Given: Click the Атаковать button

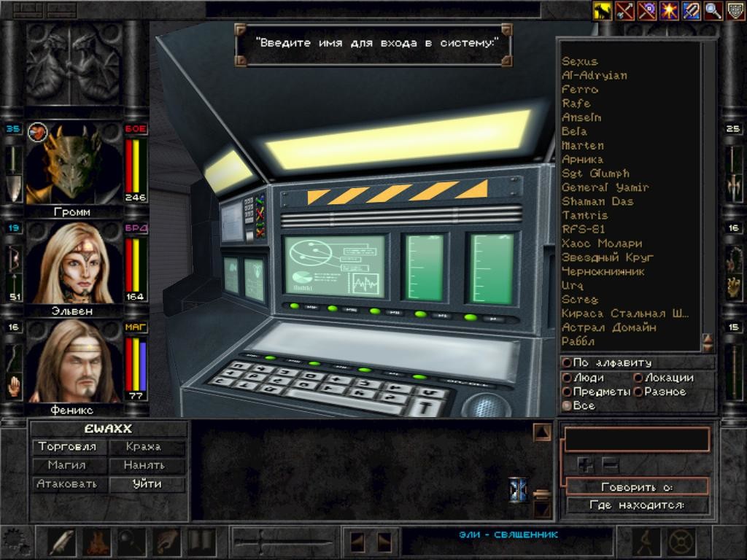Looking at the screenshot, I should coord(69,484).
